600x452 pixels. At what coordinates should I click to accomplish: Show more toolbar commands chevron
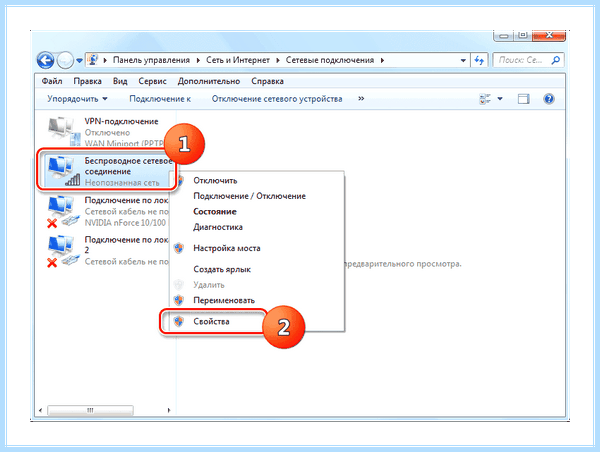pos(361,99)
